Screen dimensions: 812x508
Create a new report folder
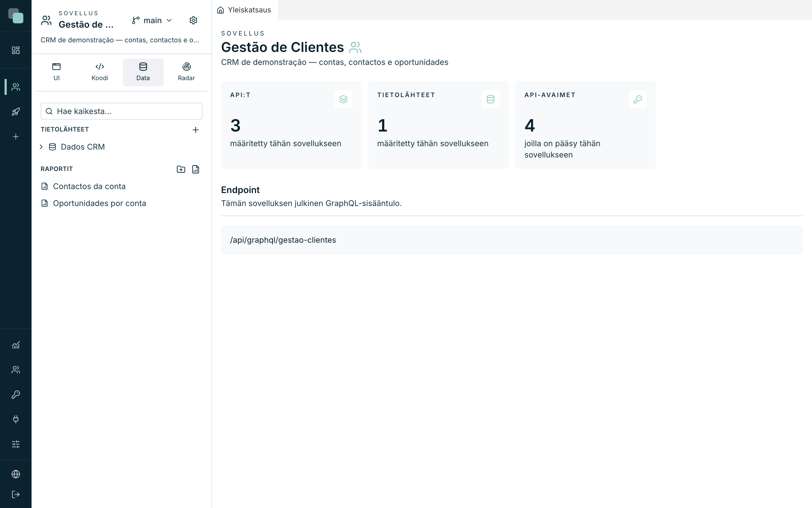(x=181, y=169)
